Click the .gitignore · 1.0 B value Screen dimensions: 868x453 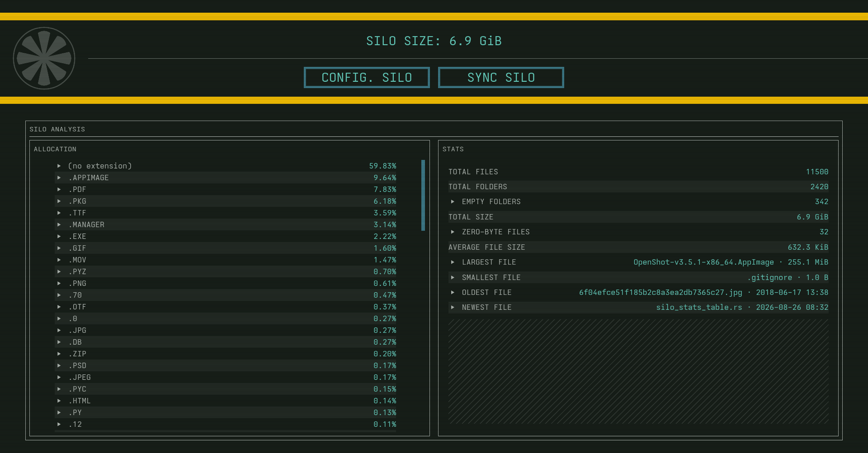tap(788, 277)
